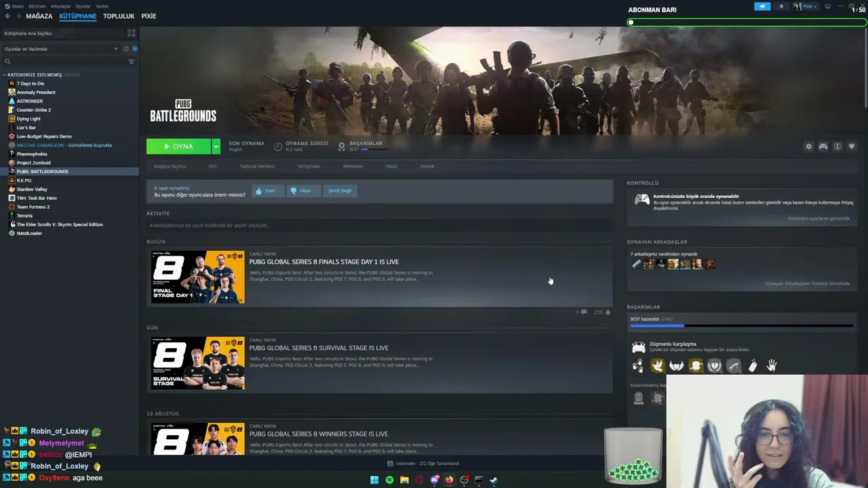The height and width of the screenshot is (488, 868).
Task: Collapse the KATEGORİZE EDİLMEMİŞ category
Action: click(x=5, y=75)
